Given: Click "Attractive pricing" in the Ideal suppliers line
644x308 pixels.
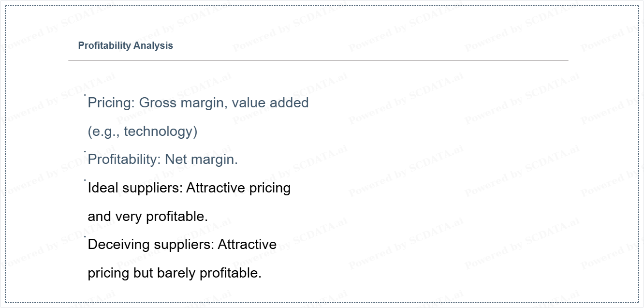Looking at the screenshot, I should tap(238, 188).
